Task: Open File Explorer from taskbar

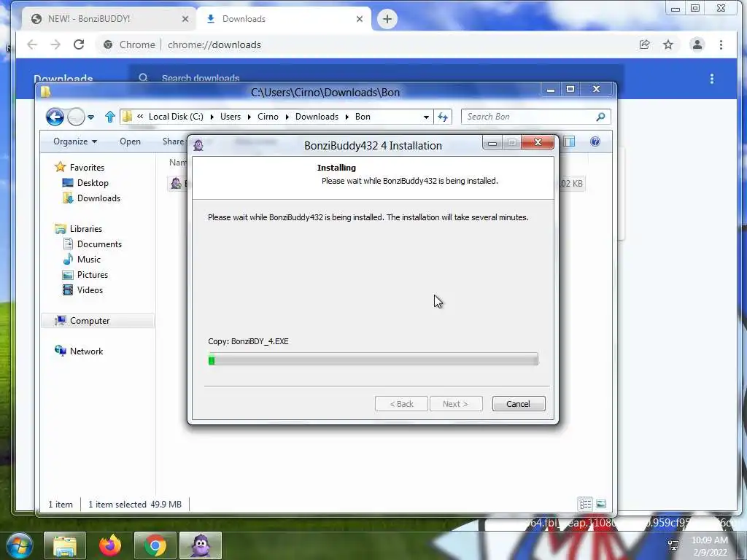Action: (x=65, y=545)
